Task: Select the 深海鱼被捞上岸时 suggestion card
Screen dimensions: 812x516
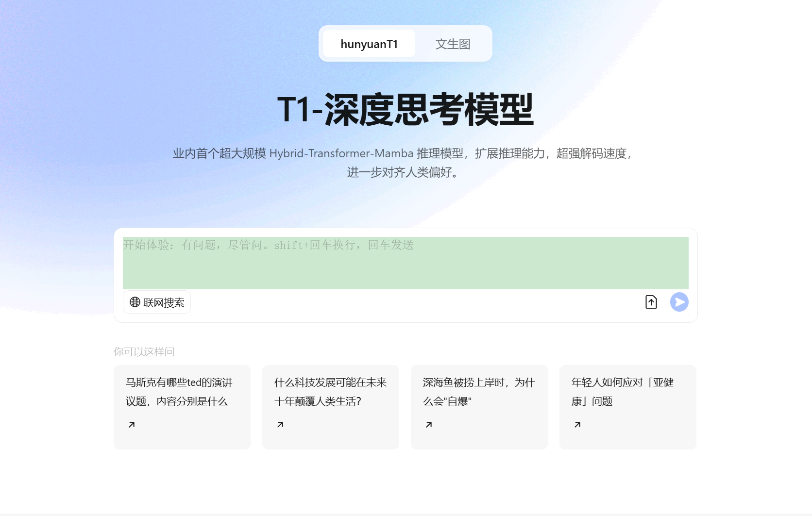Action: [x=479, y=407]
